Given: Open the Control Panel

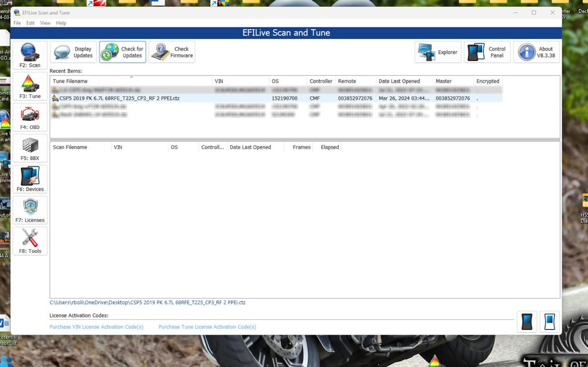Looking at the screenshot, I should pyautogui.click(x=487, y=52).
